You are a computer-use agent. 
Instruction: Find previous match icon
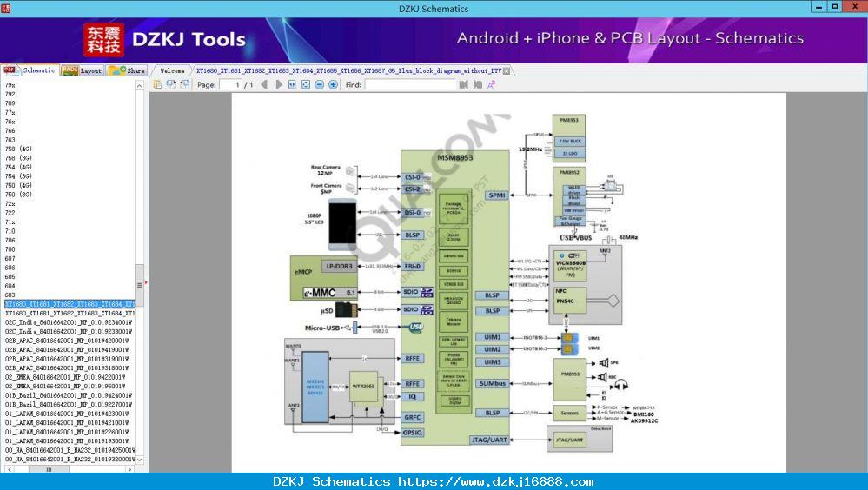[464, 85]
